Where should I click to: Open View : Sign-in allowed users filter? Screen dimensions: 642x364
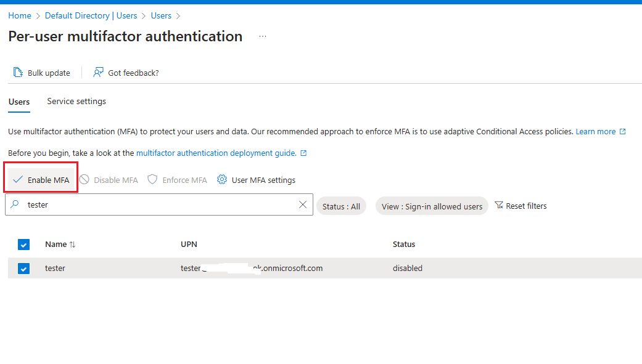432,206
